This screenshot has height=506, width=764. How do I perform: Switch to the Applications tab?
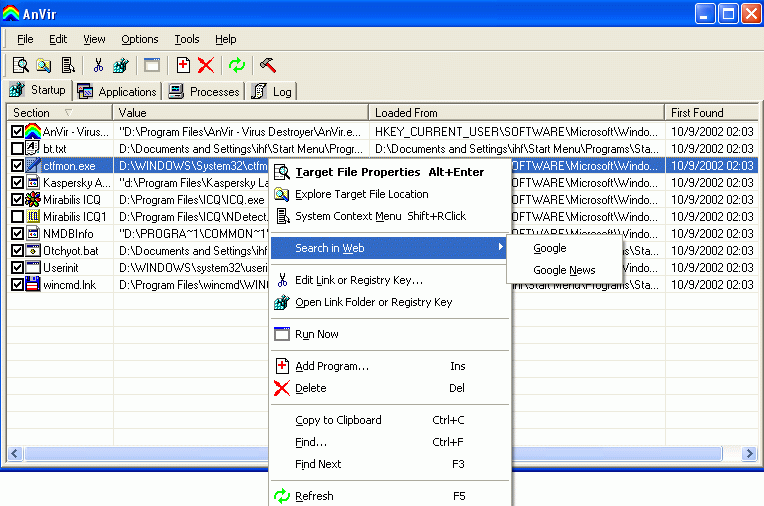coord(117,92)
